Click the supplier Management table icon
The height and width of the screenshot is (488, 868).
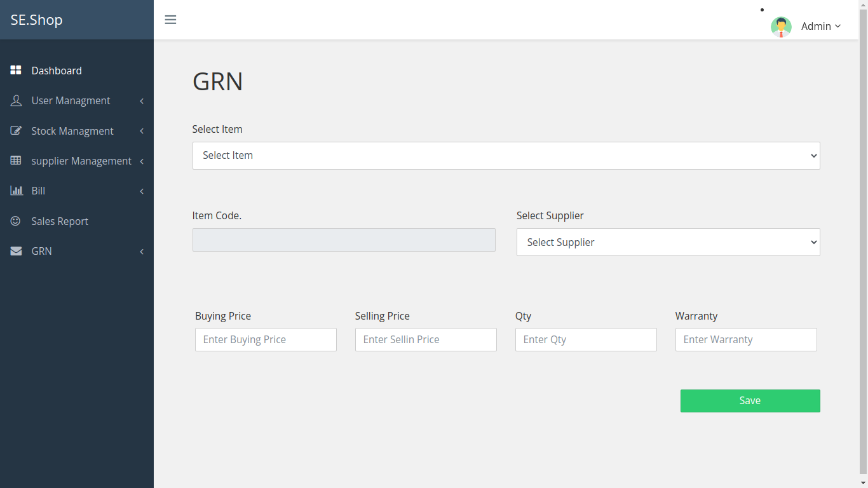point(15,160)
